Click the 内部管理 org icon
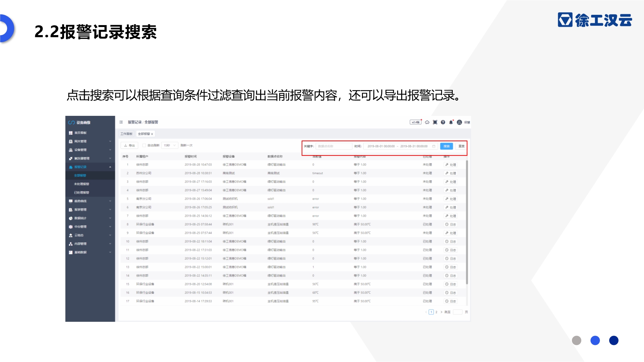The width and height of the screenshot is (644, 362). pos(71,244)
